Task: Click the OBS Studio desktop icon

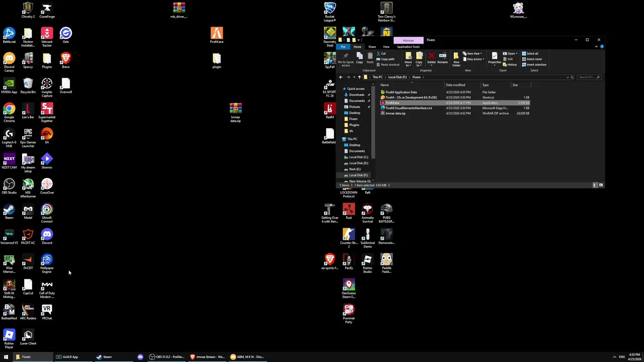Action: tap(9, 187)
